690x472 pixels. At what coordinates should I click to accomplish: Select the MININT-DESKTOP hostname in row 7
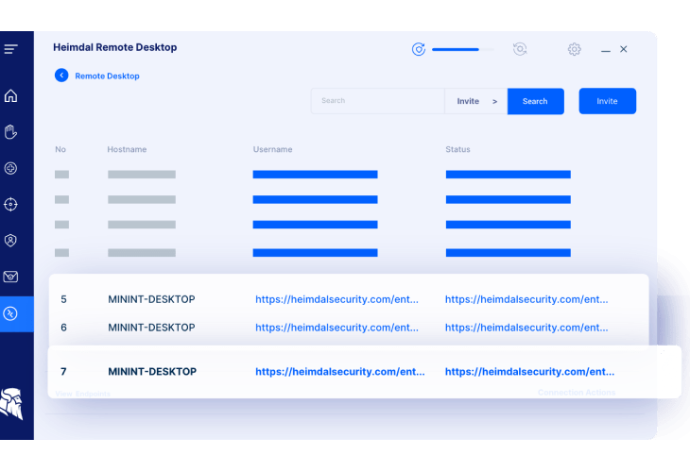click(152, 372)
